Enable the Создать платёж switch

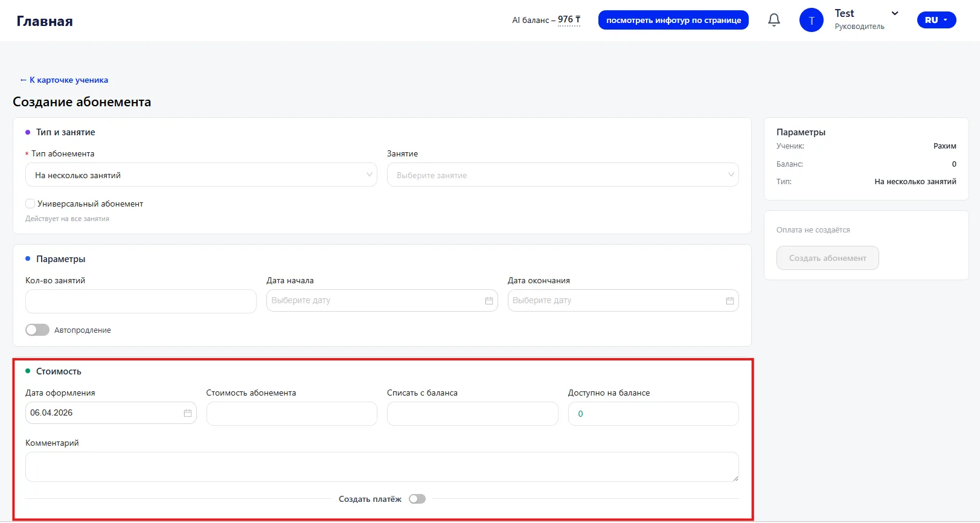(417, 499)
